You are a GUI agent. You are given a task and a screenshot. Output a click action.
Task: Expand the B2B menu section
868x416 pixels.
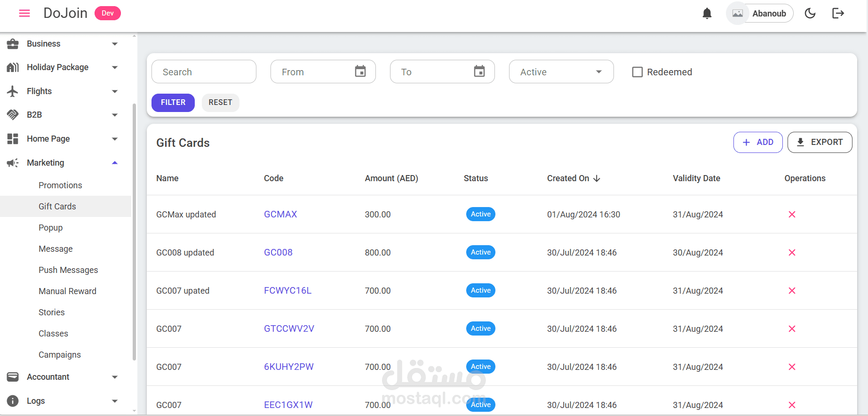(115, 115)
